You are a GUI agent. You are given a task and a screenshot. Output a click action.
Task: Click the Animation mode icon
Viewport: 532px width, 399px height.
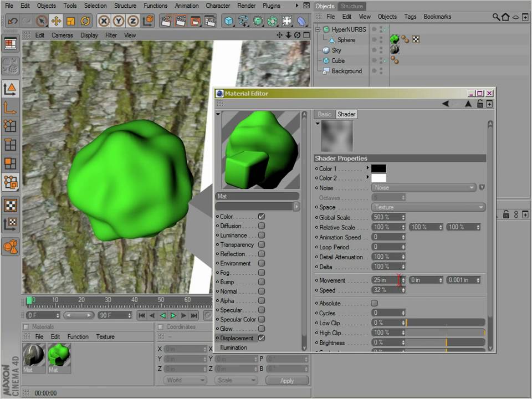[x=10, y=247]
